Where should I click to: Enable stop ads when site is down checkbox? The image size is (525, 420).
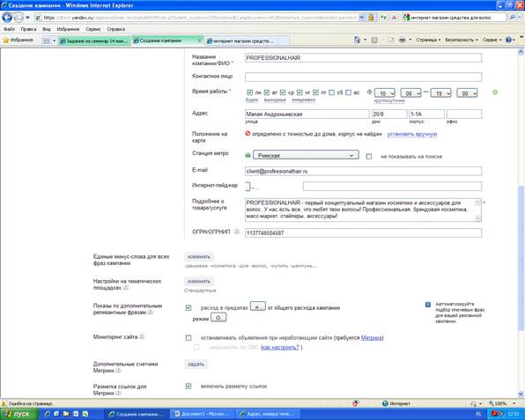click(189, 338)
